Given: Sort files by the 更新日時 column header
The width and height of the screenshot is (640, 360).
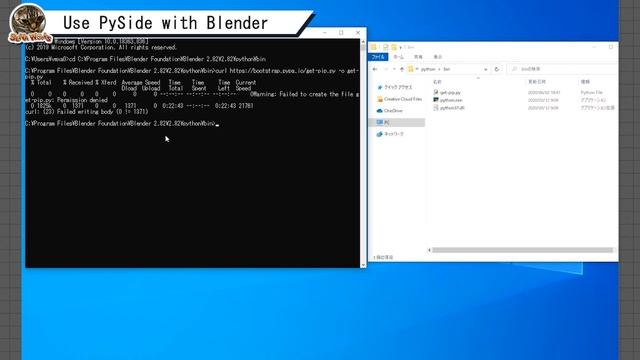Looking at the screenshot, I should tap(537, 82).
